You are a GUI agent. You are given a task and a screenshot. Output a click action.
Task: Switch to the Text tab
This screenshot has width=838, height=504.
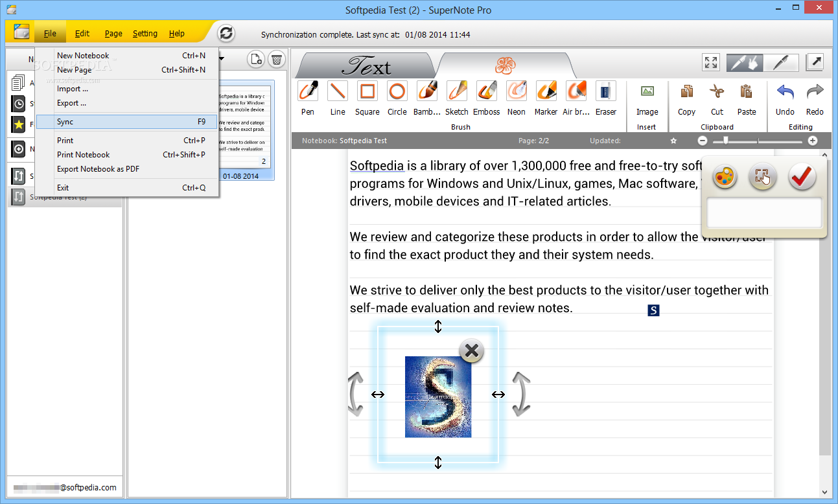point(367,65)
